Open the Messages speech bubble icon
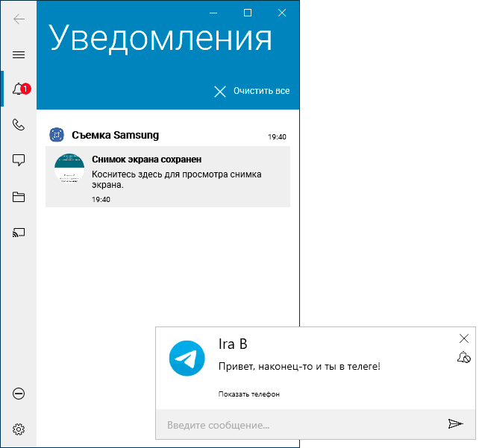Image resolution: width=485 pixels, height=448 pixels. pyautogui.click(x=19, y=160)
